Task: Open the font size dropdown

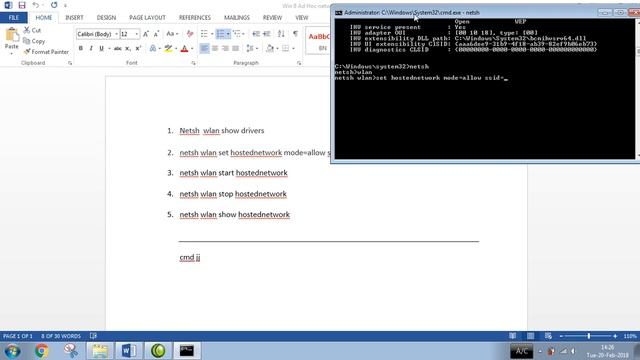Action: click(x=137, y=34)
